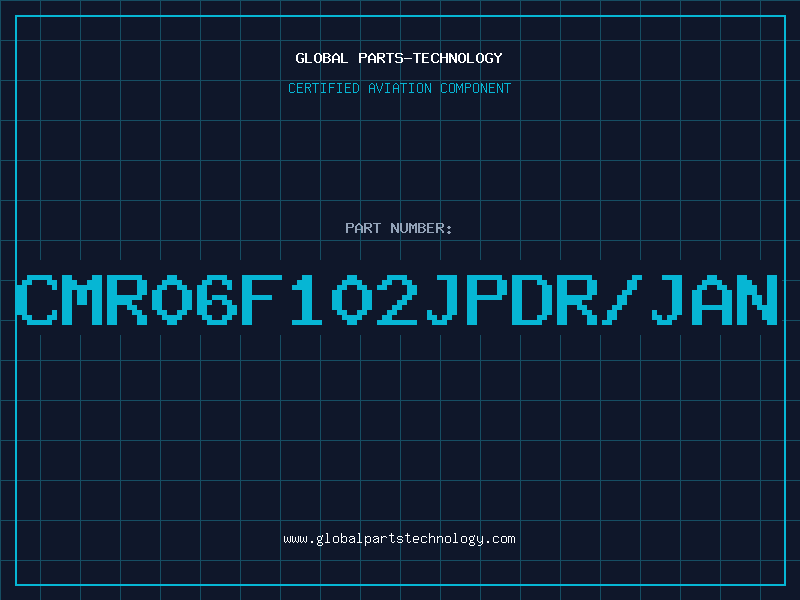Screen dimensions: 800x600
Task: Select the CMR06F102JPDR/JAN part number text
Action: [x=397, y=299]
